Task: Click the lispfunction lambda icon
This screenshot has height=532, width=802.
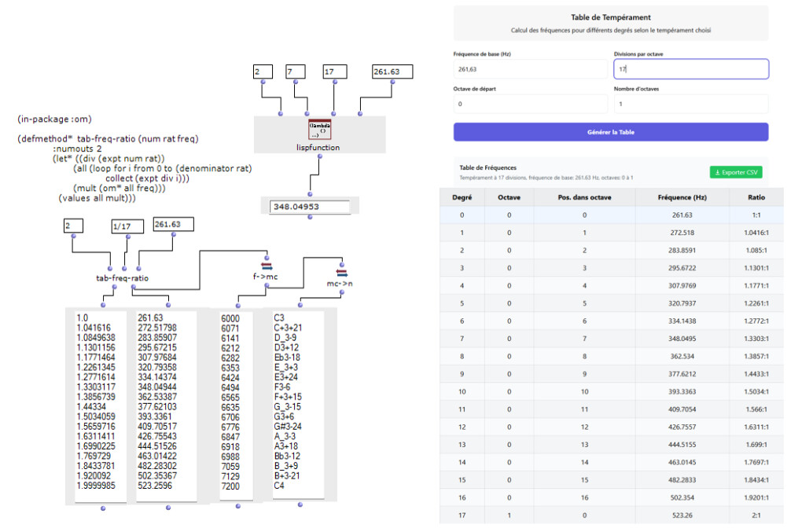Action: pos(319,130)
